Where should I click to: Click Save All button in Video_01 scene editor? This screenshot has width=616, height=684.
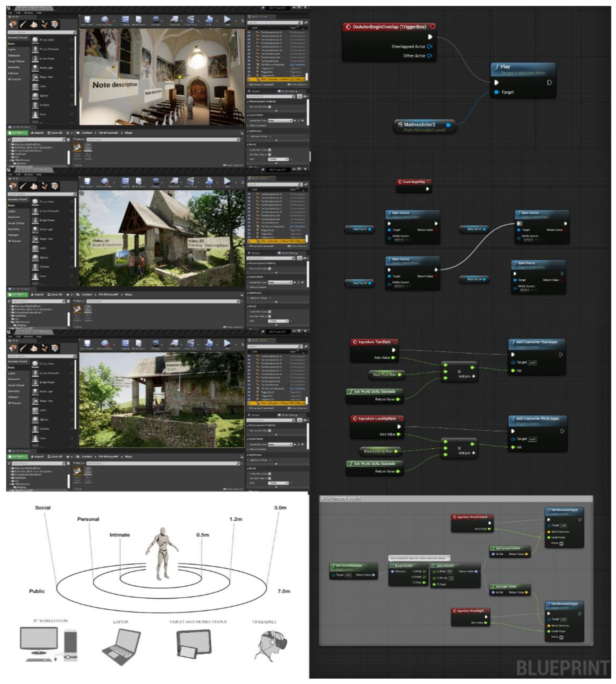pos(55,294)
